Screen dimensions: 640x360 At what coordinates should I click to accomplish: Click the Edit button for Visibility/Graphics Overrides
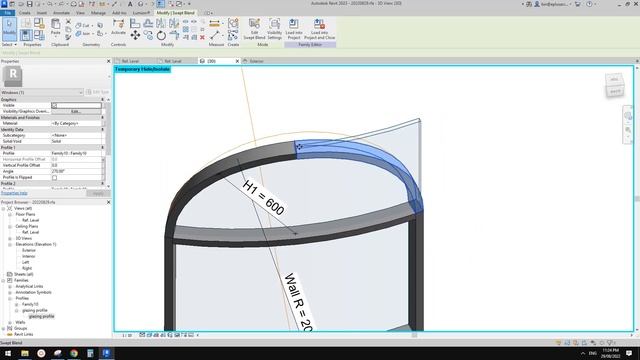click(76, 111)
